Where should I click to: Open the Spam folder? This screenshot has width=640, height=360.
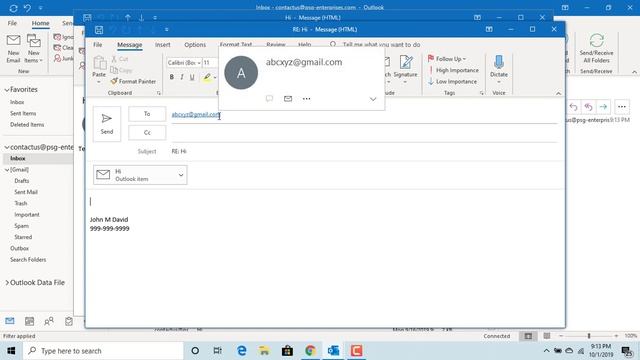tap(22, 226)
